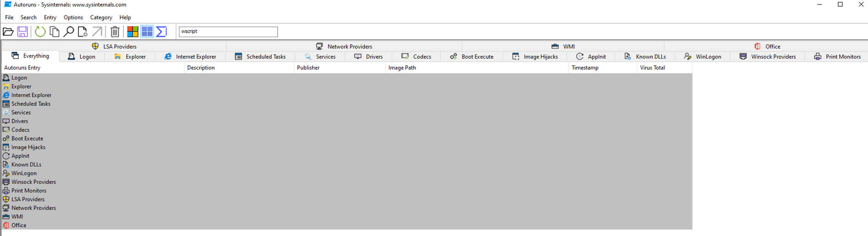Switch to the WMI tab
The height and width of the screenshot is (236, 868).
(x=563, y=46)
